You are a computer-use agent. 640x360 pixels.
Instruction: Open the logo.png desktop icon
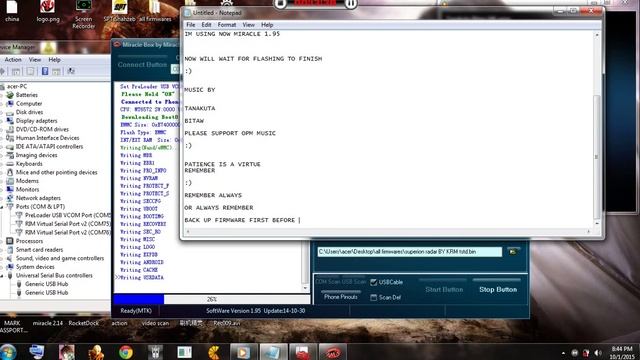tap(48, 11)
